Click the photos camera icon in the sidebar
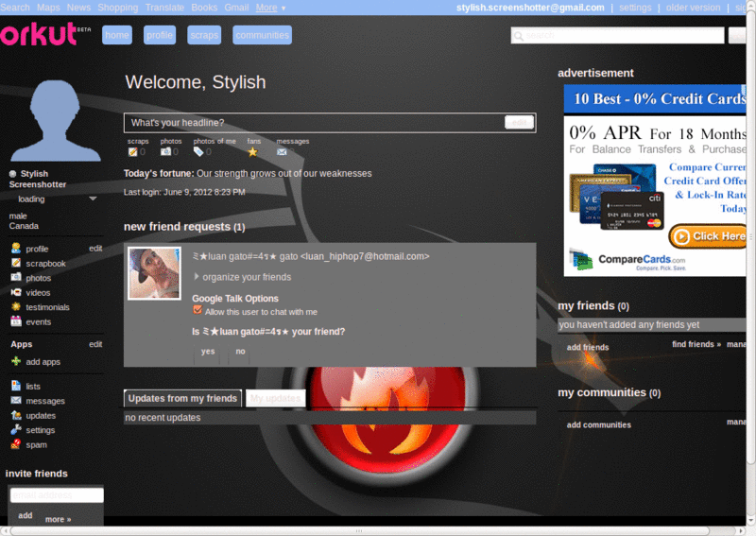756x536 pixels. click(x=16, y=277)
